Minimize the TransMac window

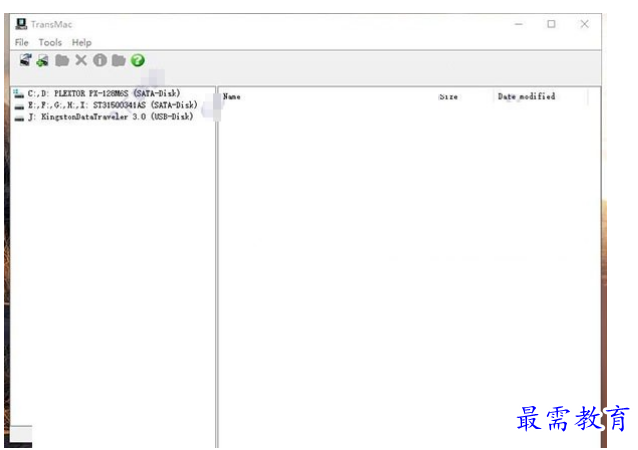(x=519, y=24)
